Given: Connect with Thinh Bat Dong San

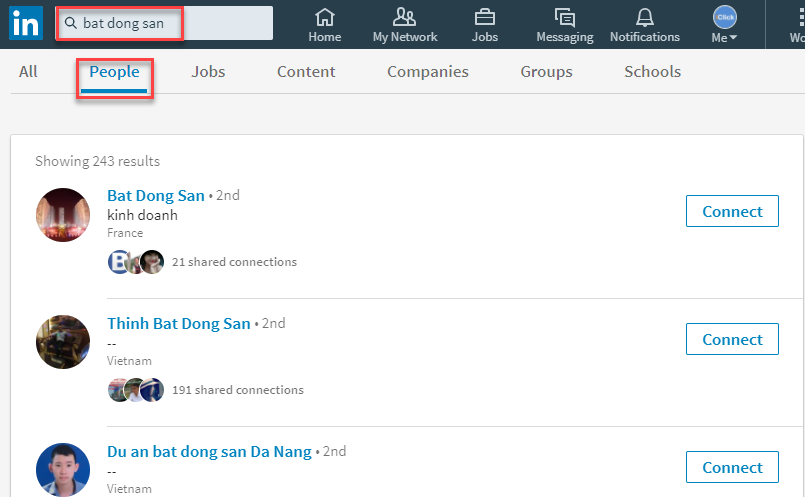Looking at the screenshot, I should 732,339.
